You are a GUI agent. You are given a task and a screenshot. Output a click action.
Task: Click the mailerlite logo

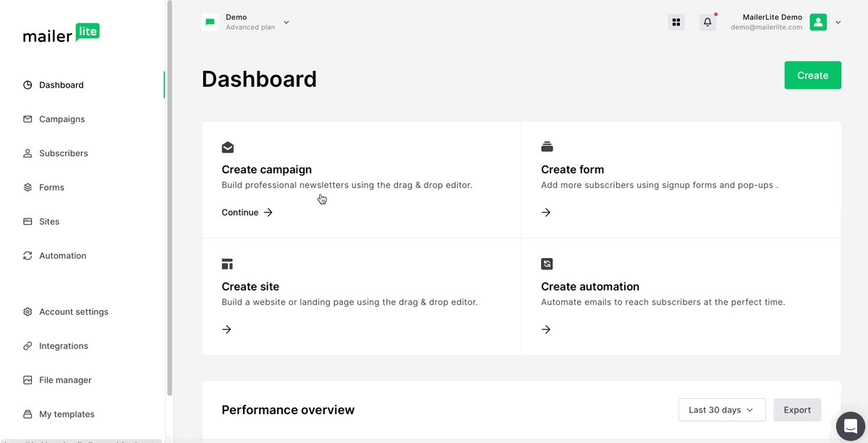coord(61,34)
